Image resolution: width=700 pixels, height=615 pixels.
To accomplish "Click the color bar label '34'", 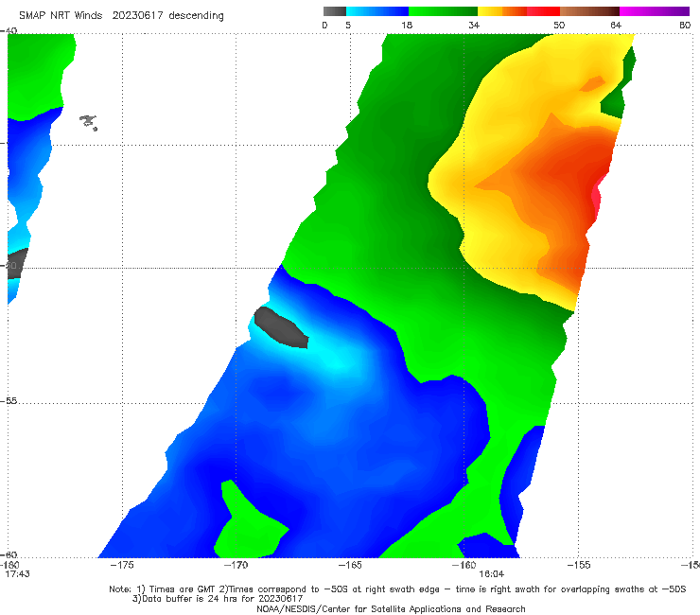I will tap(474, 25).
